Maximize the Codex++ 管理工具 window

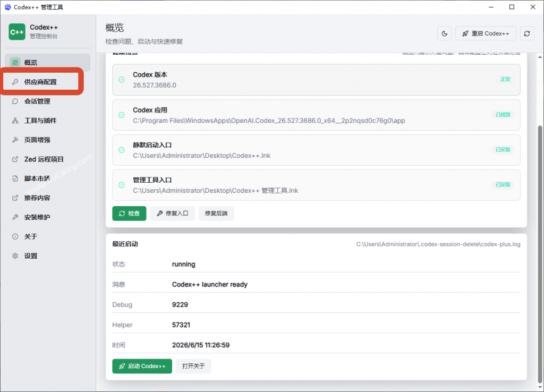pyautogui.click(x=512, y=7)
